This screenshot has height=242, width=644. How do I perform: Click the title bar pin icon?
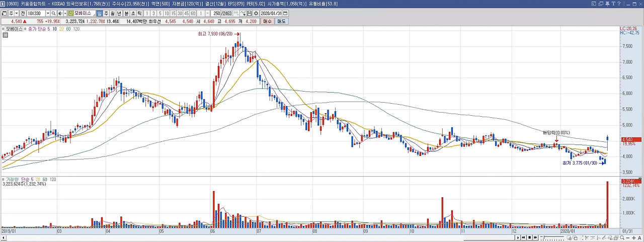[x=607, y=4]
